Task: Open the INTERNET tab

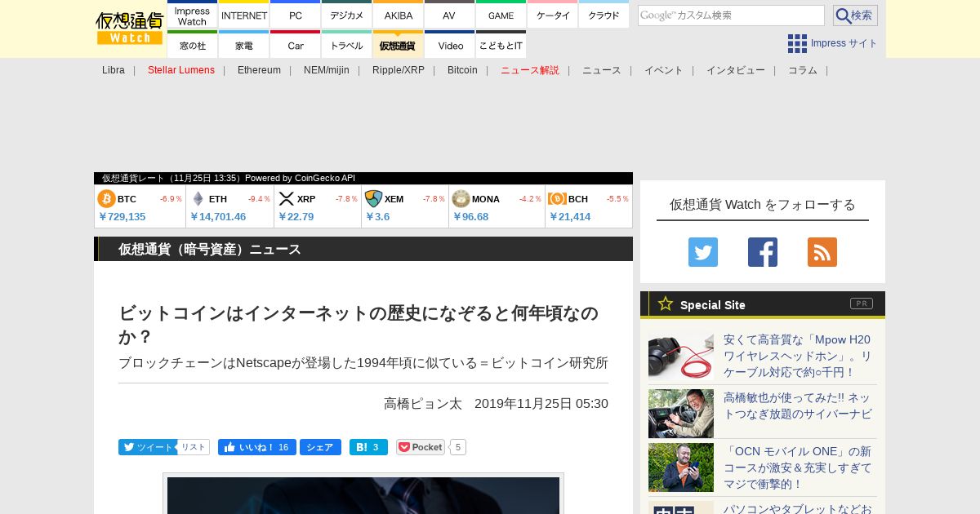Action: tap(244, 16)
